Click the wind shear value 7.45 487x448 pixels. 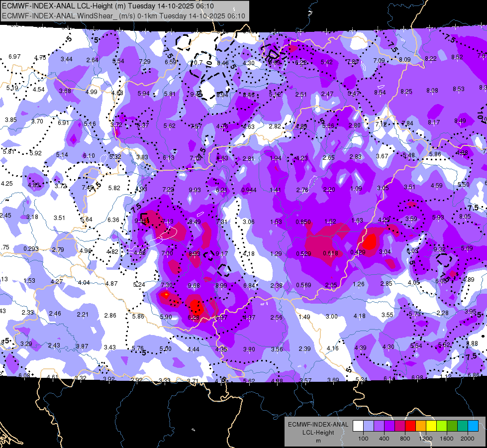(88, 188)
